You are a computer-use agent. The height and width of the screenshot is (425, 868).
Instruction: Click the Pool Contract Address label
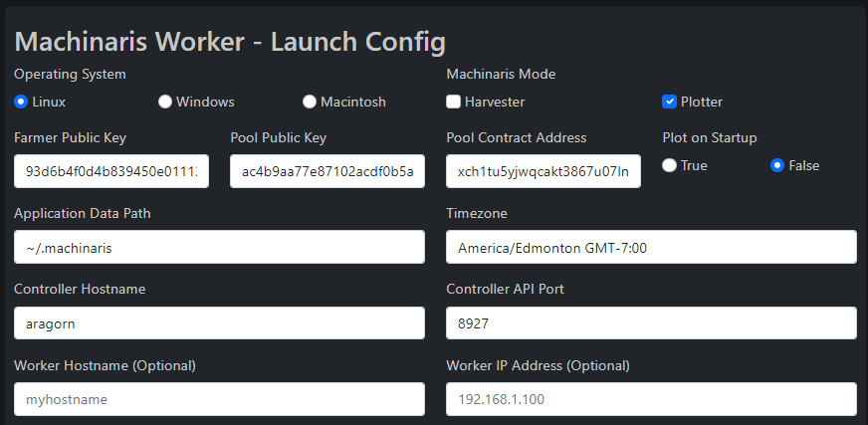tap(517, 137)
